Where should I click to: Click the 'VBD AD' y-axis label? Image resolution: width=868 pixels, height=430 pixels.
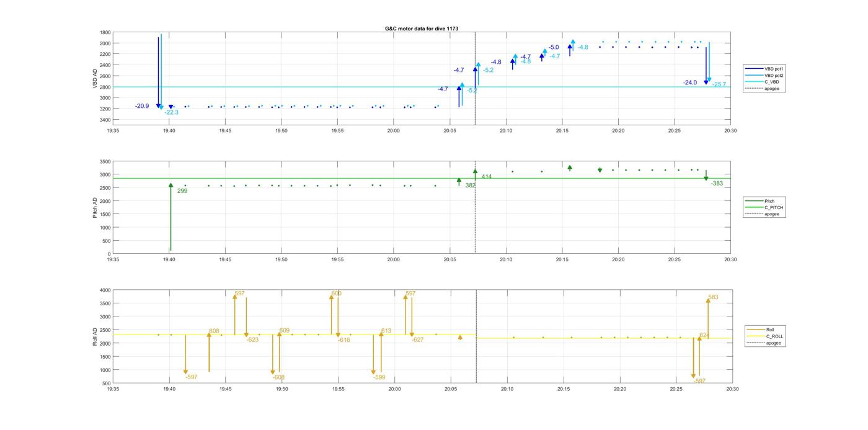[x=95, y=78]
